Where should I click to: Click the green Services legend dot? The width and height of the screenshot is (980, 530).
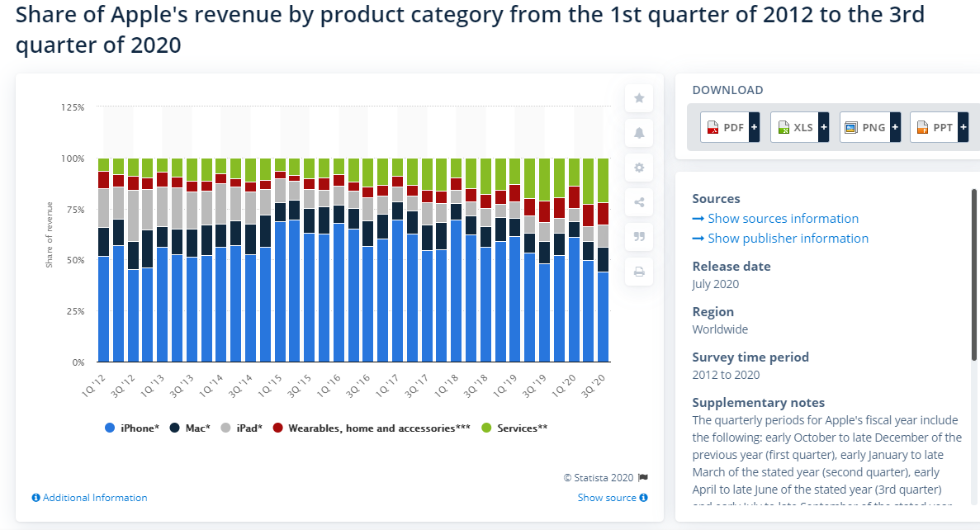coord(487,428)
